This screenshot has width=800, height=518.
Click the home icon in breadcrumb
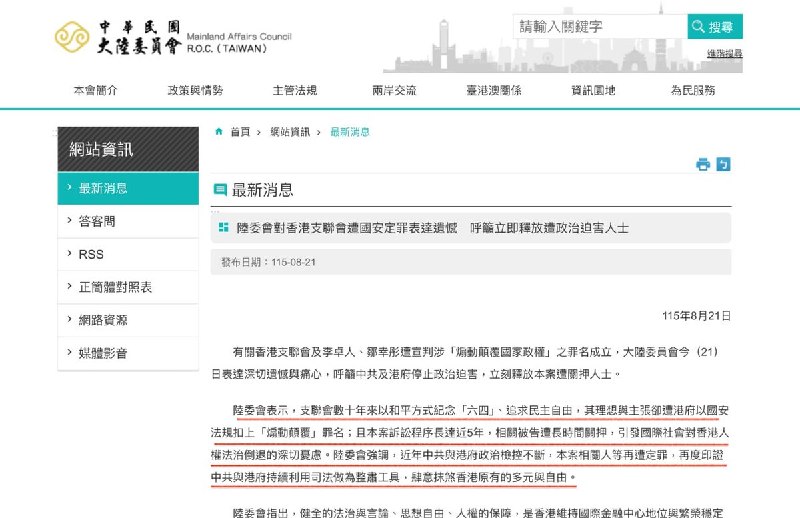[219, 132]
